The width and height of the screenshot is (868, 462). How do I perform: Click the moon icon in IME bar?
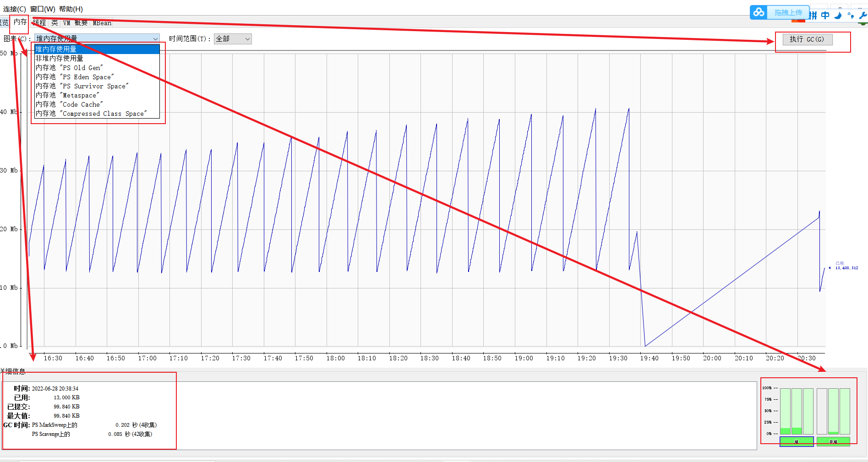[x=838, y=16]
